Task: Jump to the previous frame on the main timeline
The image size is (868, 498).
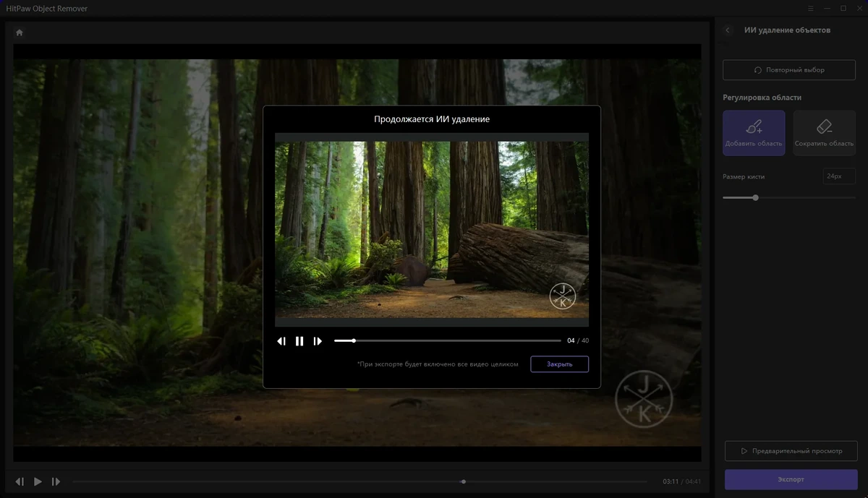Action: click(20, 481)
